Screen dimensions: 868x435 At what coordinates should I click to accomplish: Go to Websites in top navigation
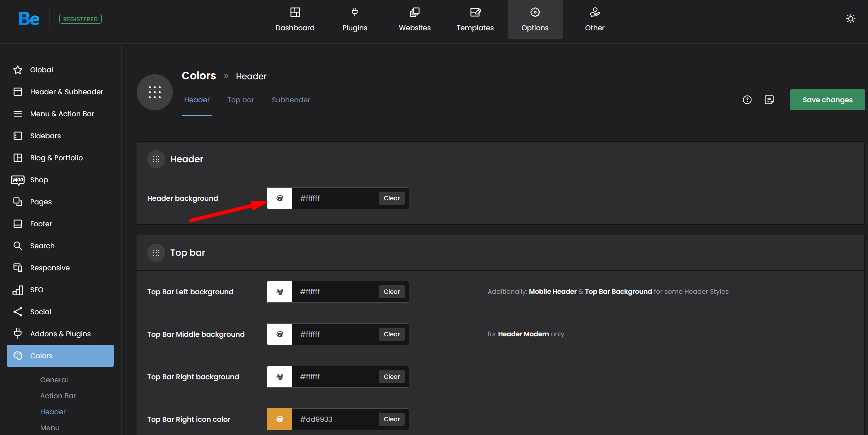click(x=415, y=20)
